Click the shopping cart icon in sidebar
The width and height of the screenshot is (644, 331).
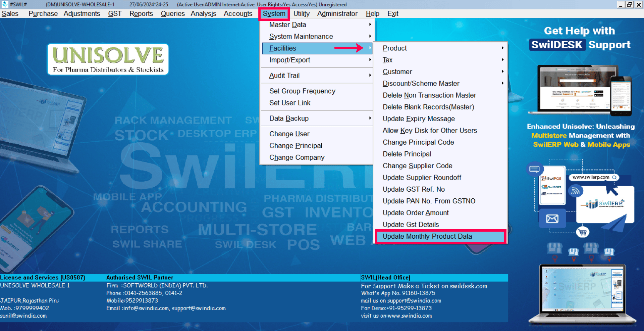583,232
